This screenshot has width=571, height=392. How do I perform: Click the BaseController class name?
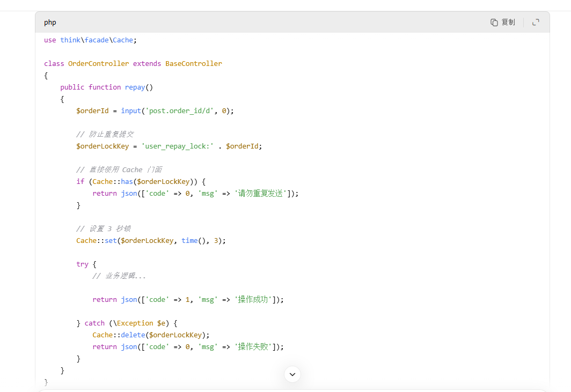click(193, 64)
